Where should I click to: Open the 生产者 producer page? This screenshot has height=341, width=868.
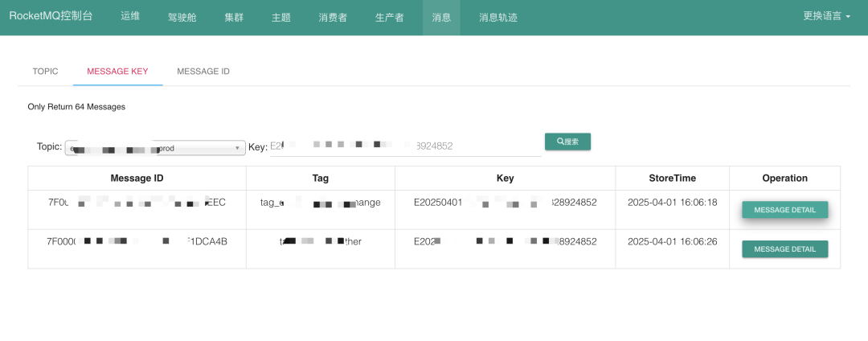point(390,17)
